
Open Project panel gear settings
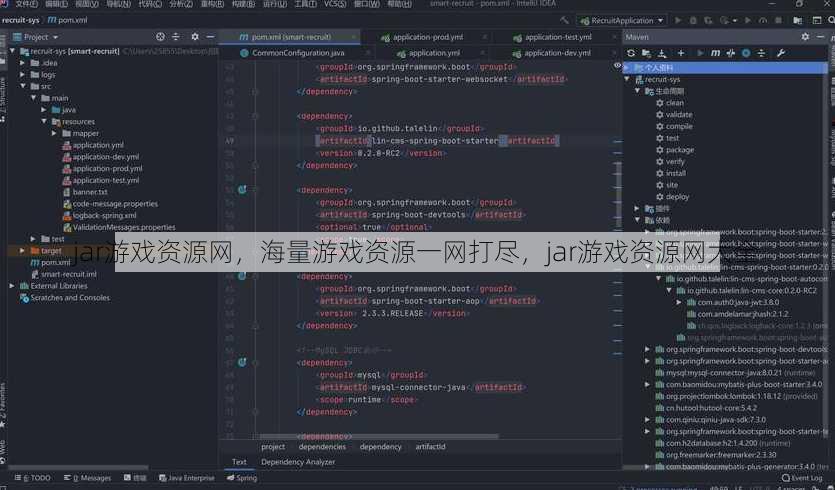(195, 37)
